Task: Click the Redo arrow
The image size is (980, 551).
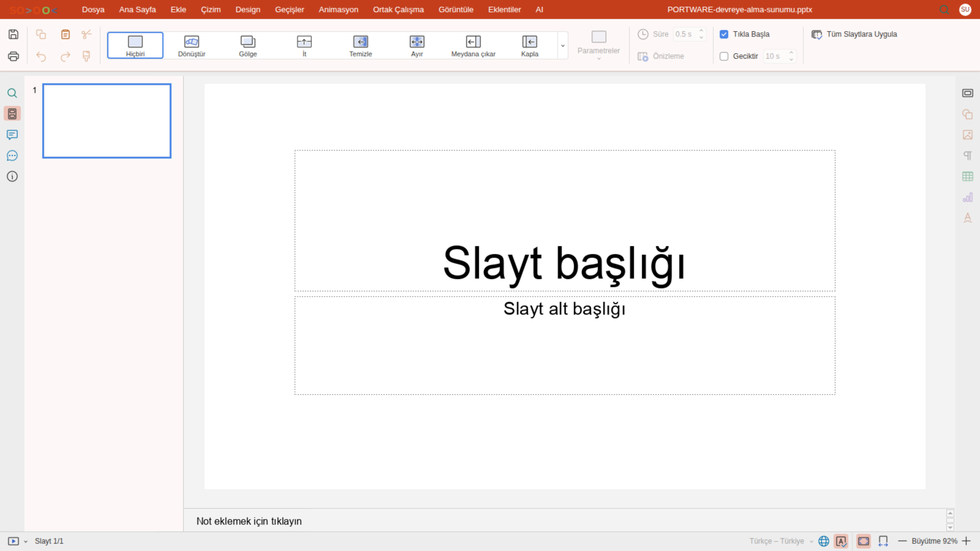Action: 66,56
